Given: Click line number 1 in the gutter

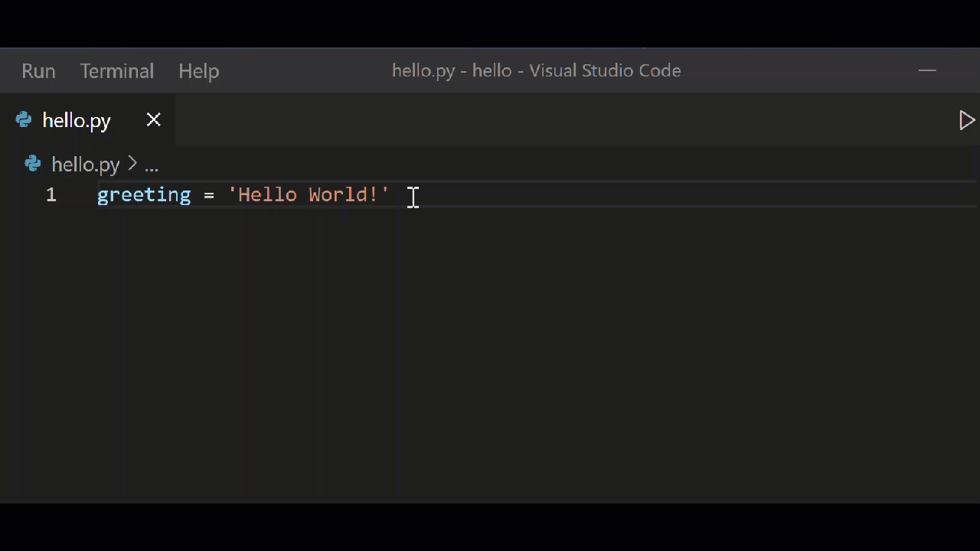Looking at the screenshot, I should pyautogui.click(x=51, y=194).
